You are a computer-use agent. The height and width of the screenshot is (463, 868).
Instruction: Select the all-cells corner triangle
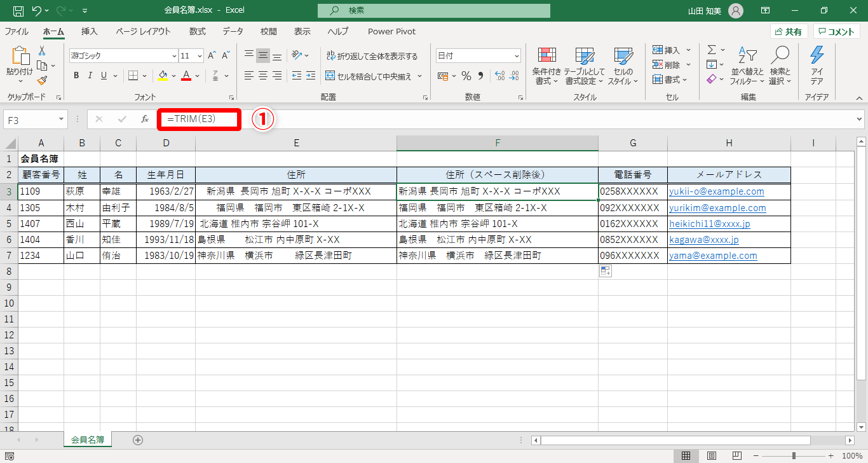tap(9, 143)
